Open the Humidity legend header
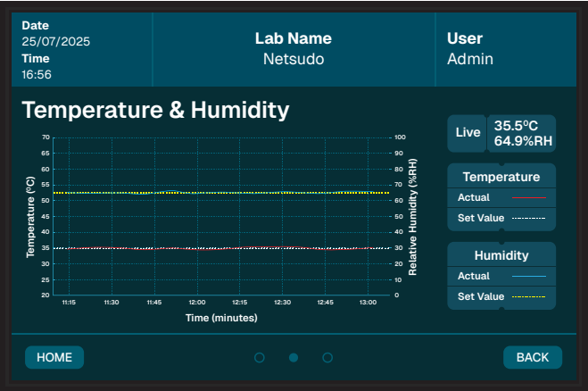 [501, 255]
